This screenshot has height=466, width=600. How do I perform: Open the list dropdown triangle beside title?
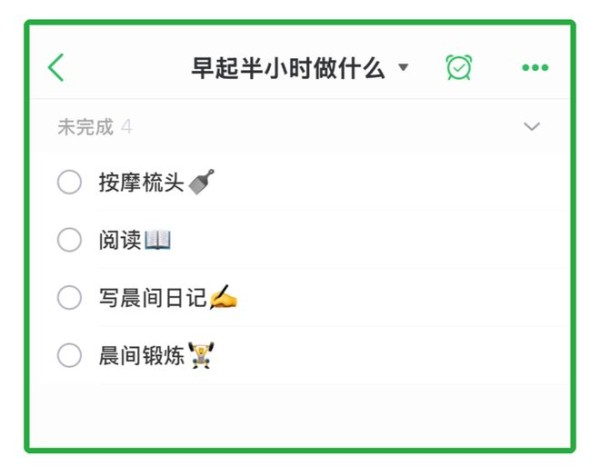(x=403, y=68)
